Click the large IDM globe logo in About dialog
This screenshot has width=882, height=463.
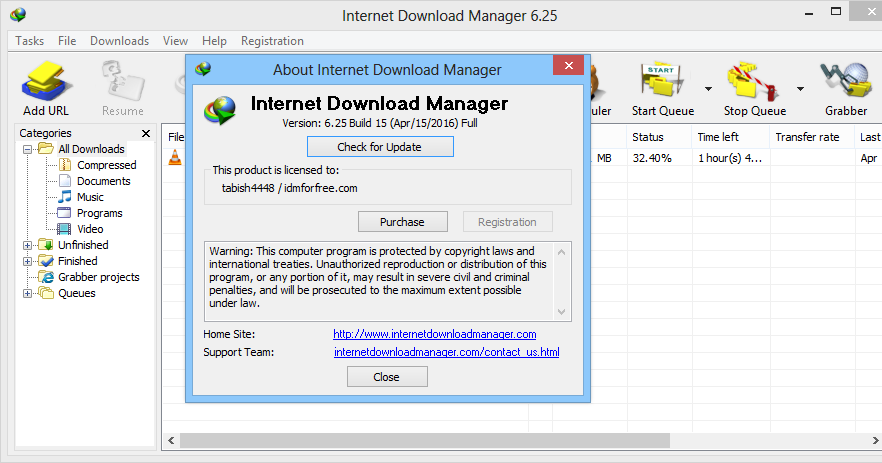coord(220,110)
